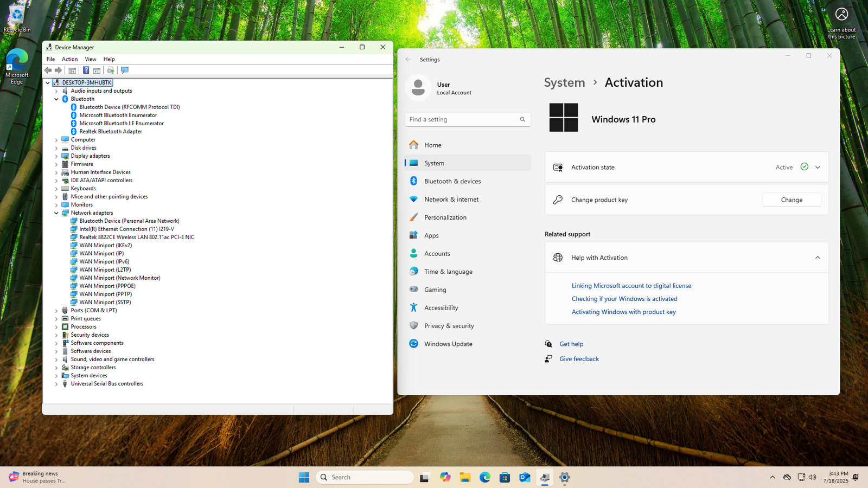Select Realtek 8822CE Wireless LAN adapter

pos(137,237)
